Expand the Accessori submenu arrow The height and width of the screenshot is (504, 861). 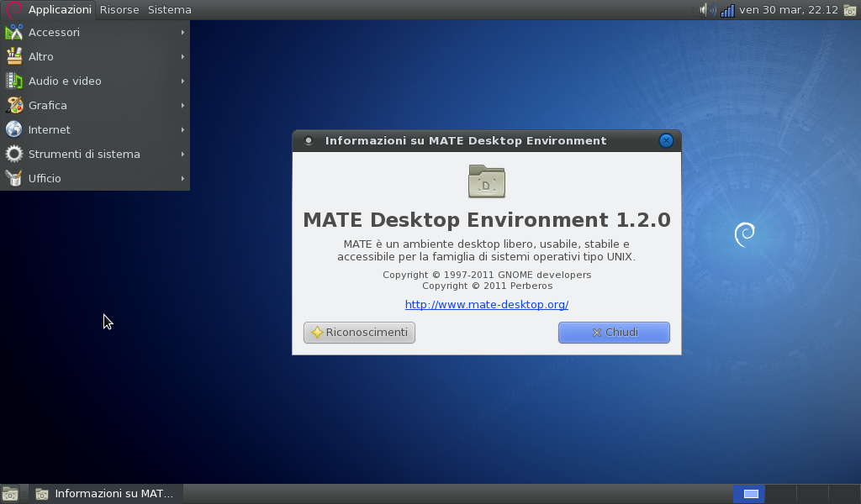pyautogui.click(x=182, y=32)
